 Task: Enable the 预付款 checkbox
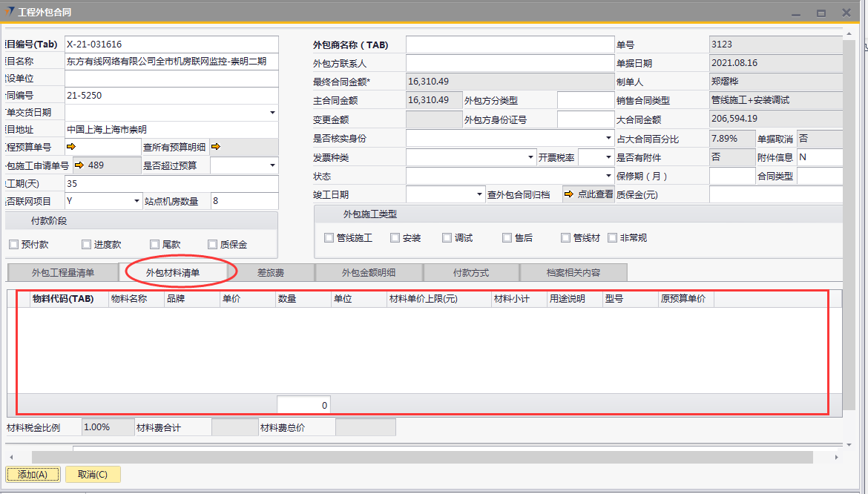click(13, 244)
